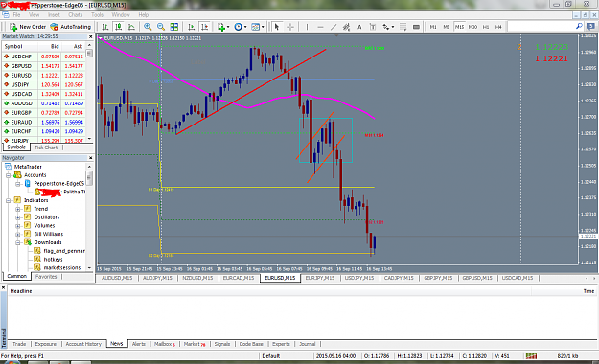This screenshot has width=599, height=364.
Task: Switch chart to line chart type
Action: (131, 27)
